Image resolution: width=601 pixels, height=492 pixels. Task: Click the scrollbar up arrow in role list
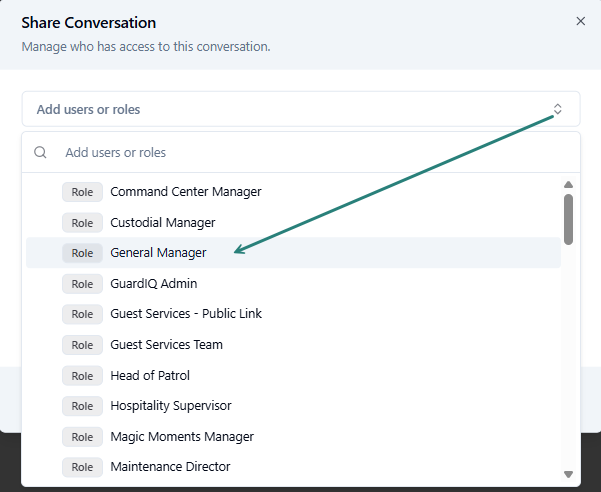(x=568, y=184)
